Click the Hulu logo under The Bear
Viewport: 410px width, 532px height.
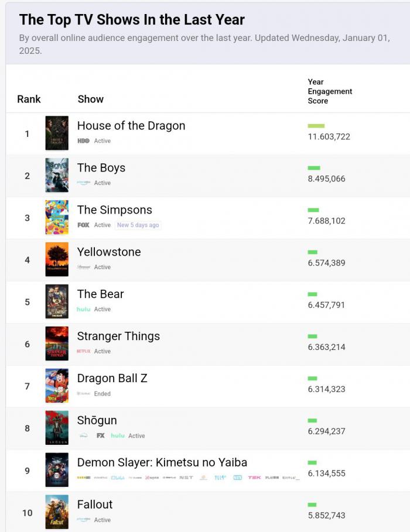pos(84,309)
